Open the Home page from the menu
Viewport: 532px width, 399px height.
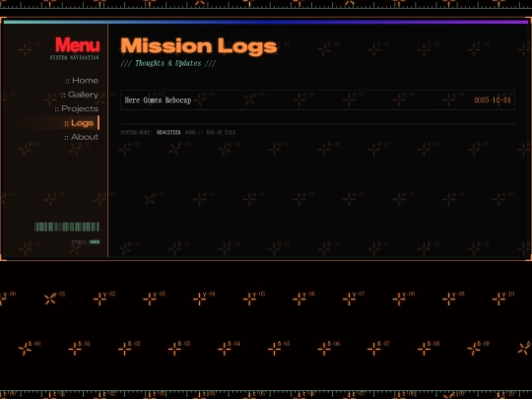click(82, 81)
